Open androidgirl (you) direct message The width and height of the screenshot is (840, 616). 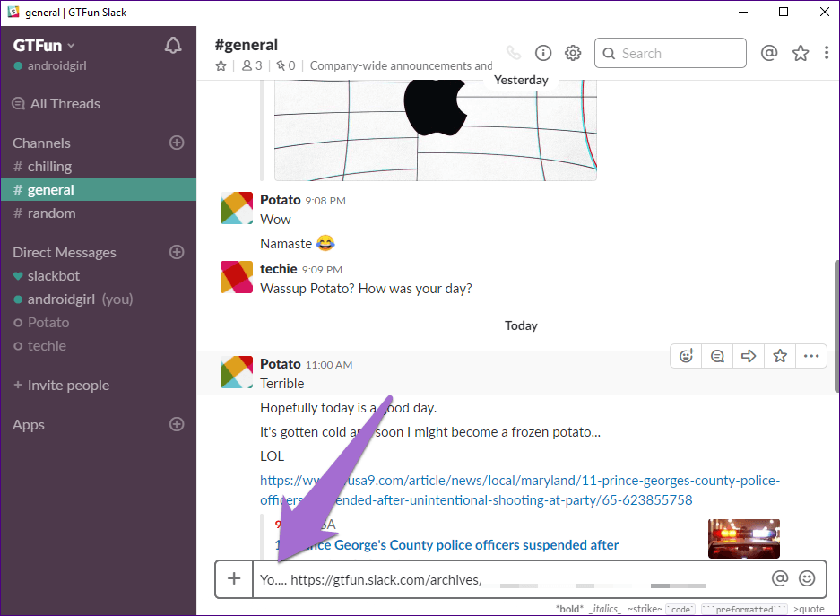(99, 299)
